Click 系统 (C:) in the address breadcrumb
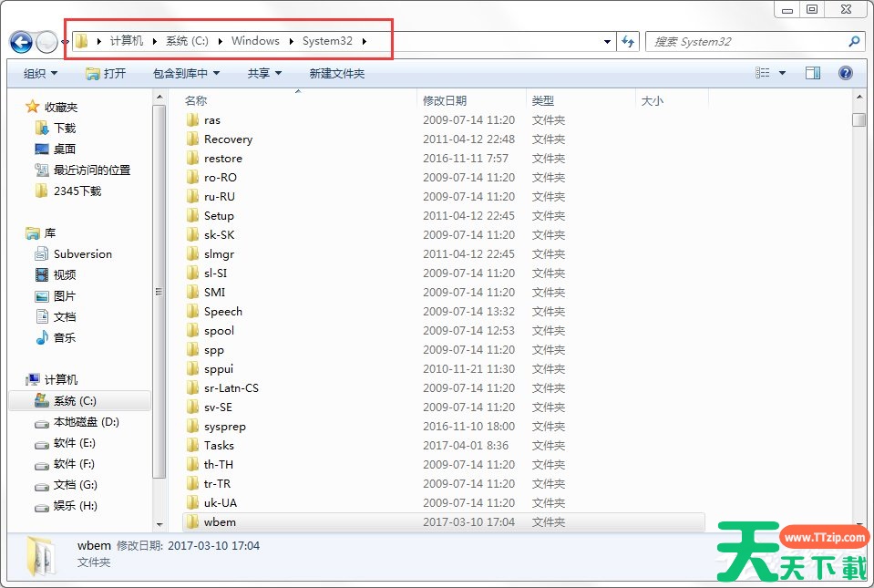Image resolution: width=874 pixels, height=588 pixels. (x=188, y=41)
